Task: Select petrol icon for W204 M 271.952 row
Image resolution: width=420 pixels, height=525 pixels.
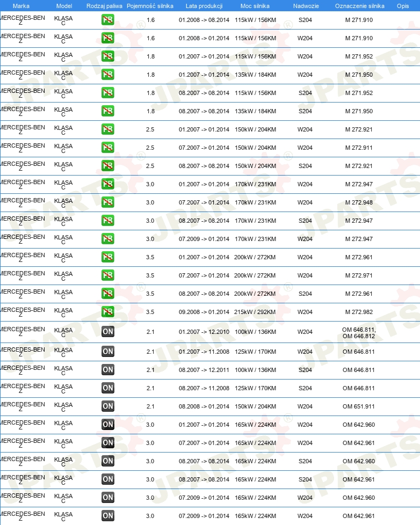Action: click(108, 56)
